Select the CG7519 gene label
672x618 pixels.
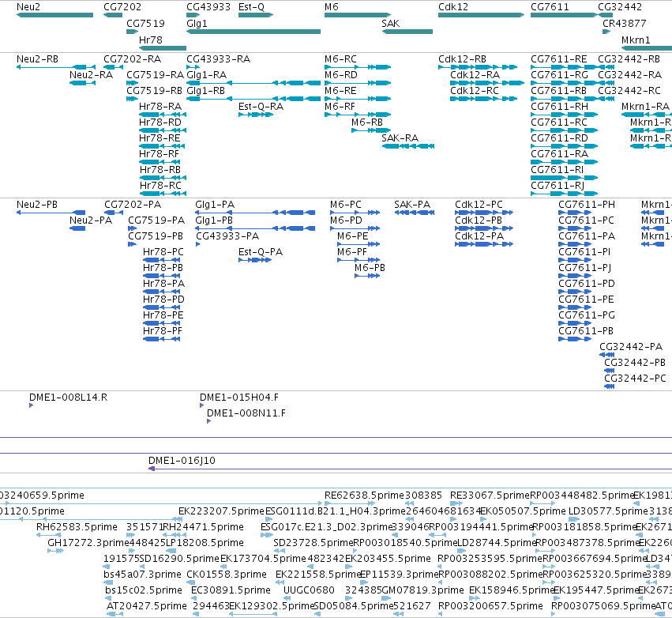(x=146, y=23)
